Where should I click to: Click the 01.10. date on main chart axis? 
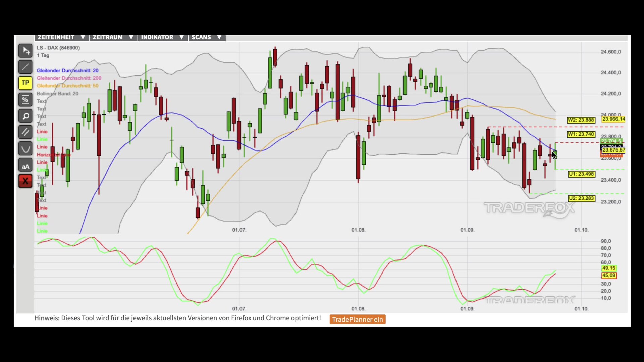[581, 230]
